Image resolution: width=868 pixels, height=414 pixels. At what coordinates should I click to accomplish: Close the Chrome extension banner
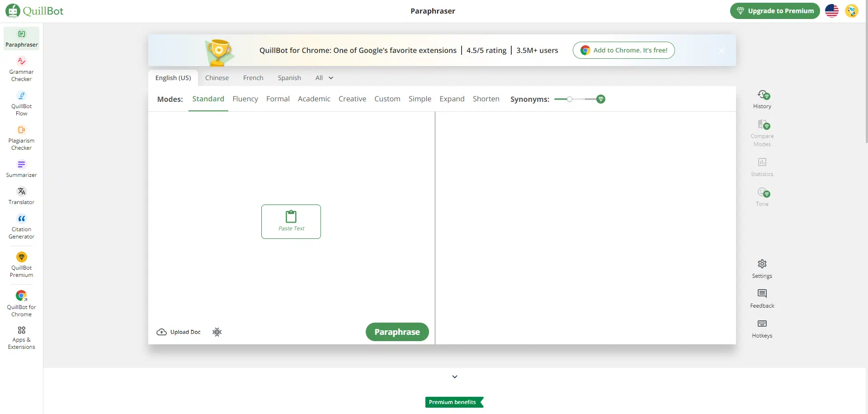click(722, 50)
